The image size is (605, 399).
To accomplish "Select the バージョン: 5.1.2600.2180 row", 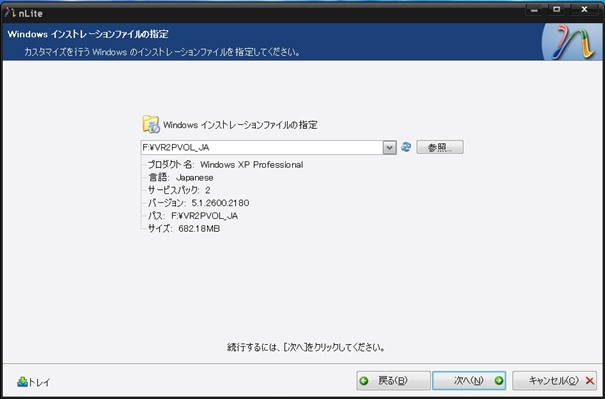I will tap(198, 203).
